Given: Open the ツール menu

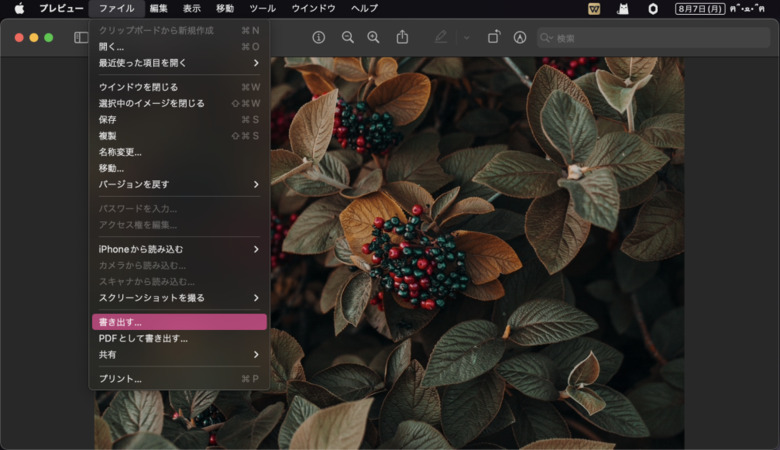Looking at the screenshot, I should (x=262, y=8).
